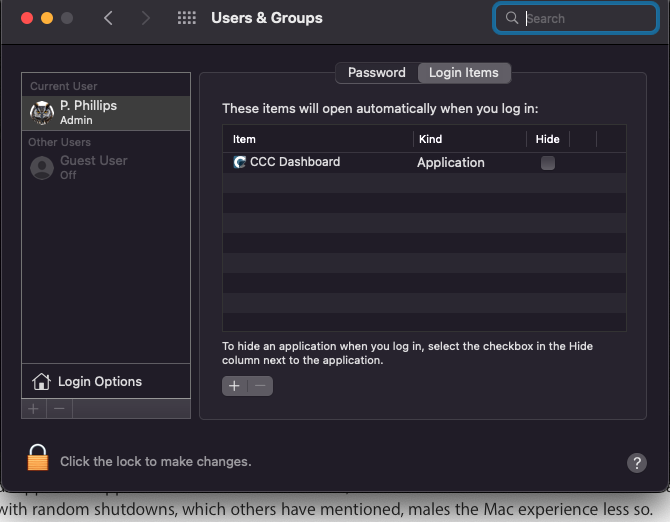Image resolution: width=670 pixels, height=522 pixels.
Task: Click add user plus button in sidebar
Action: coord(33,408)
